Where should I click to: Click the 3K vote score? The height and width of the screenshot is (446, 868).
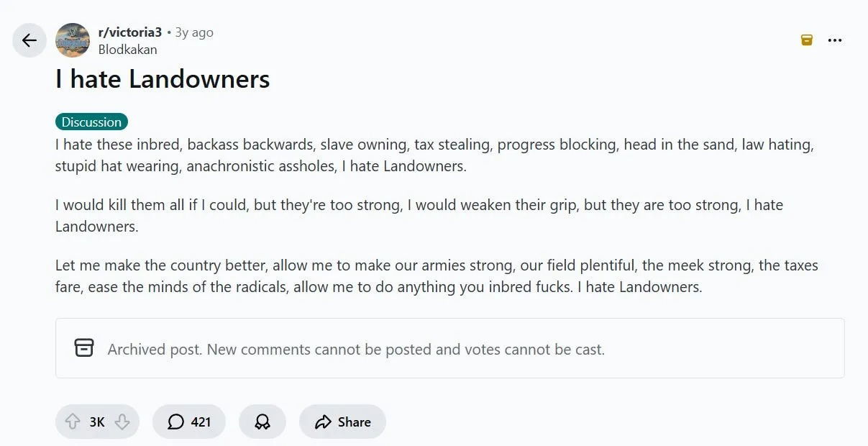[97, 422]
